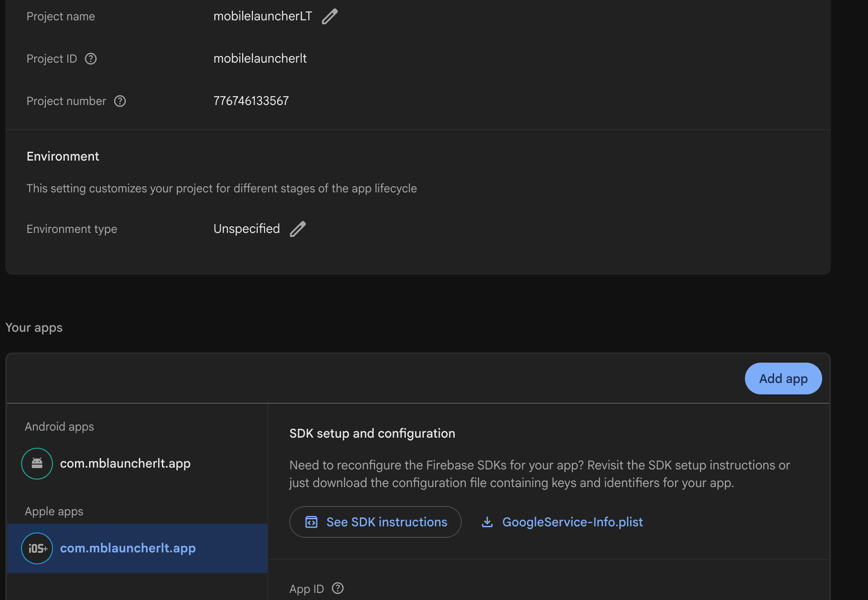Click the iOS+ app icon

[x=37, y=548]
